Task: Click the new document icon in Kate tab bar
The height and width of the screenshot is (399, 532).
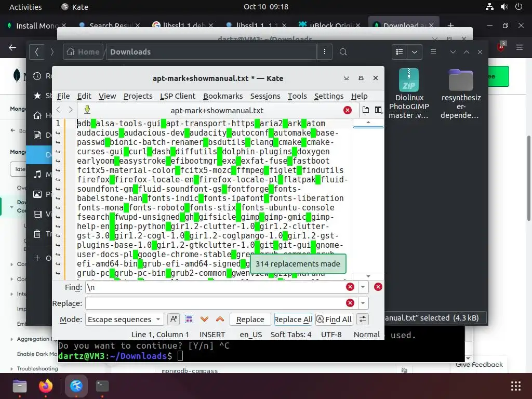Action: pyautogui.click(x=365, y=110)
